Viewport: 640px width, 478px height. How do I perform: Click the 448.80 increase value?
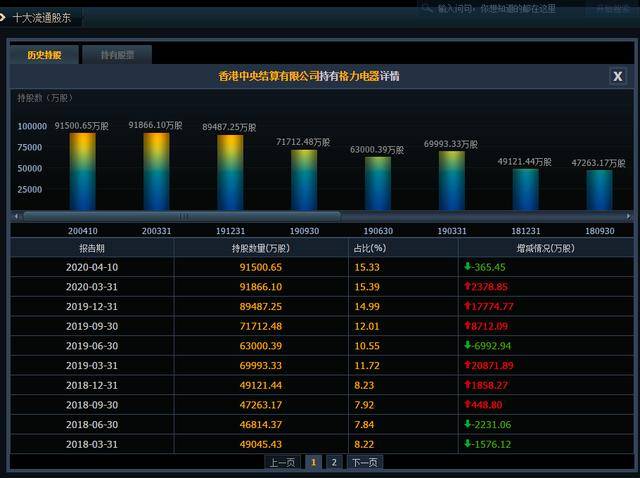pos(483,405)
